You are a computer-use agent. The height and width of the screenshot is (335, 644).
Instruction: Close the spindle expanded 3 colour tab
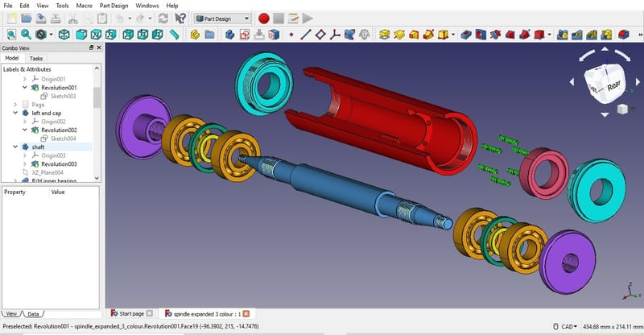(x=246, y=312)
